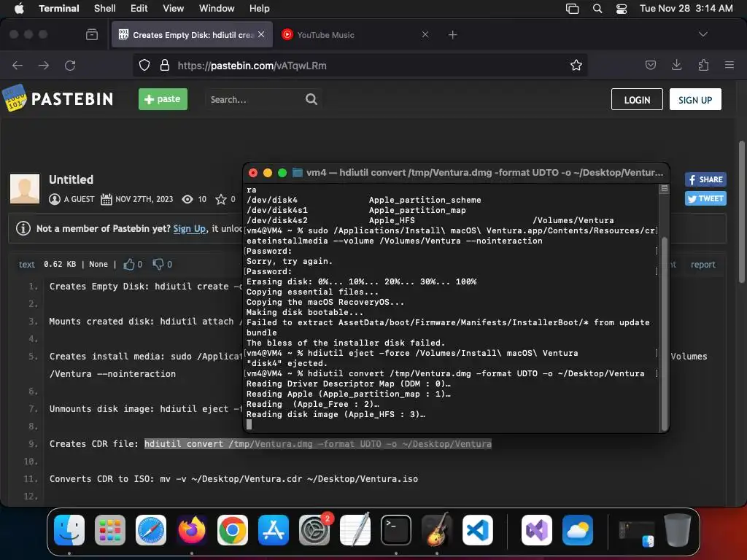Click the thumbs down dislike icon

[158, 264]
